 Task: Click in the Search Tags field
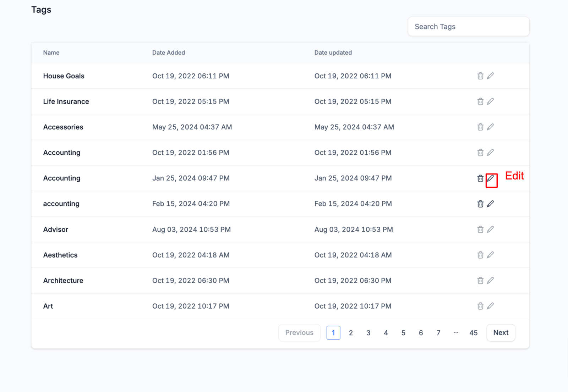(468, 27)
